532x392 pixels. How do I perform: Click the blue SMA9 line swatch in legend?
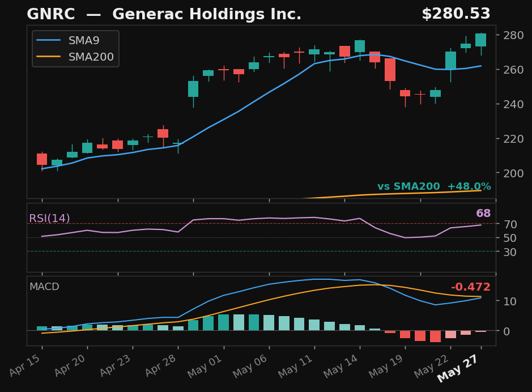49,40
